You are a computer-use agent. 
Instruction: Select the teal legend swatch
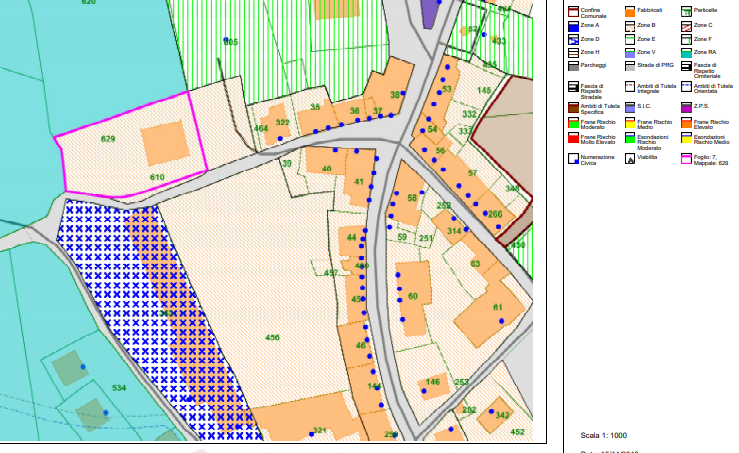tap(687, 52)
